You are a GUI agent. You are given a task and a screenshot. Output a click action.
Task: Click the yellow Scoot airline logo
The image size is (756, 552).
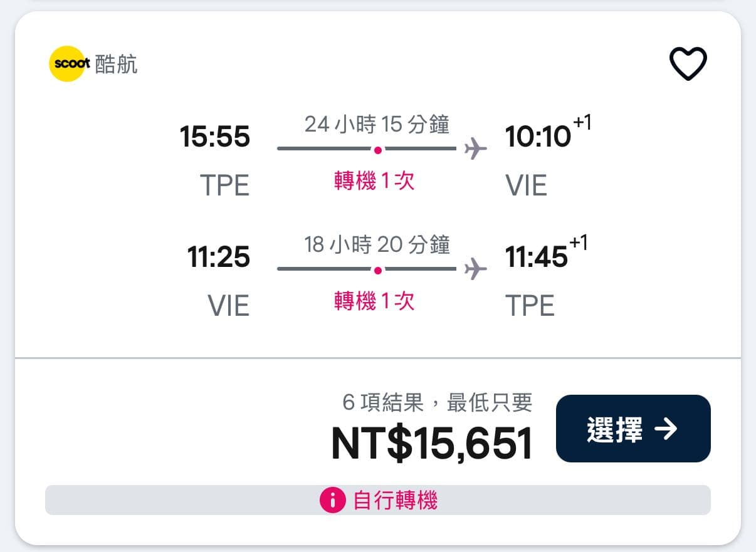[66, 64]
